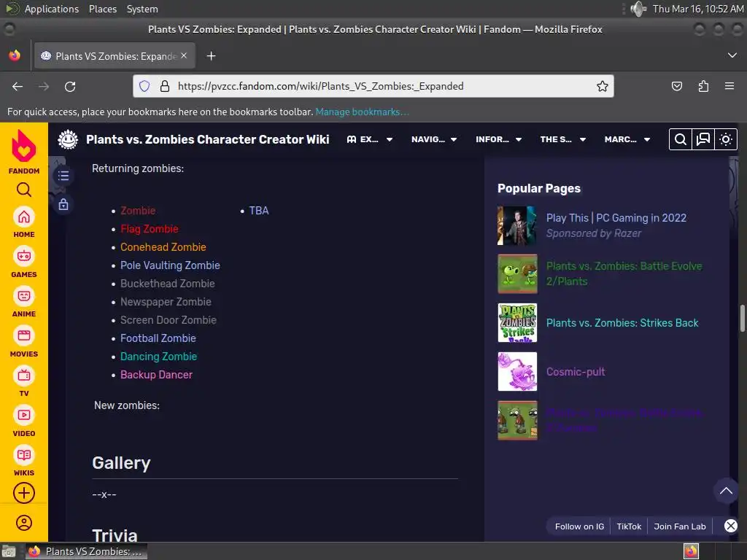
Task: Toggle light/dark theme sun icon
Action: pyautogui.click(x=726, y=139)
